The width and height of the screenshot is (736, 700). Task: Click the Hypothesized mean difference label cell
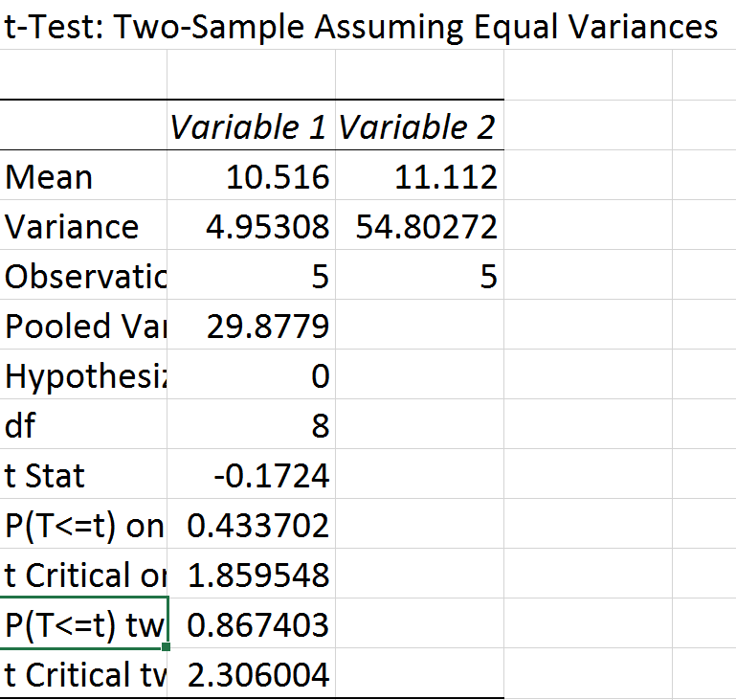84,376
